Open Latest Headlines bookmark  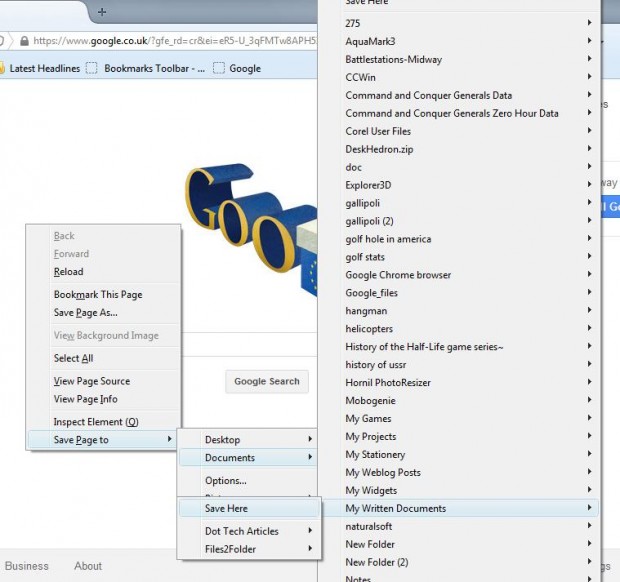(x=40, y=68)
